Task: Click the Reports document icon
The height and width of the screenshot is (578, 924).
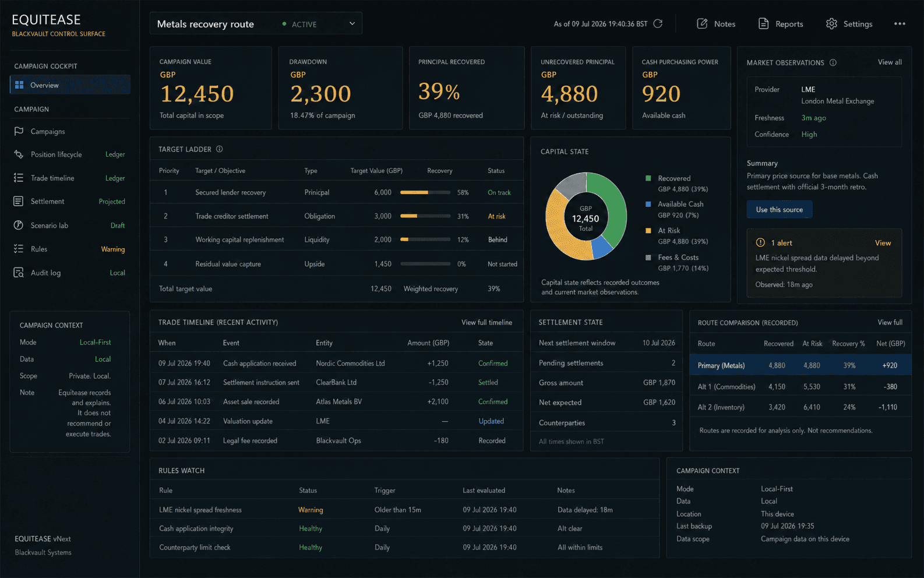Action: click(763, 24)
